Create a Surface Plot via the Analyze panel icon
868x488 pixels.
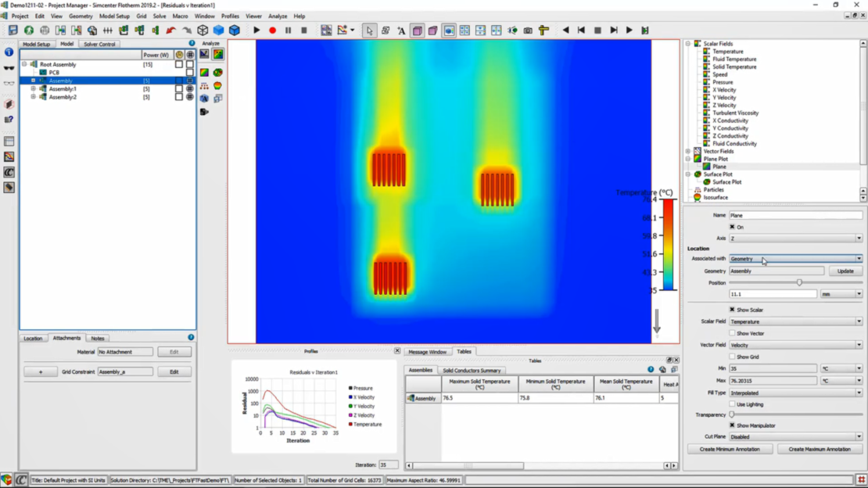click(x=217, y=72)
